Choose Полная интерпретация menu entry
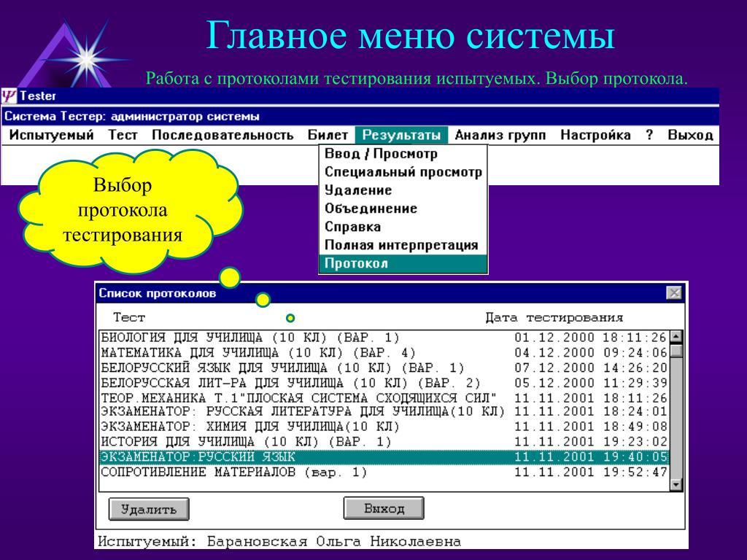This screenshot has height=560, width=747. pyautogui.click(x=401, y=245)
